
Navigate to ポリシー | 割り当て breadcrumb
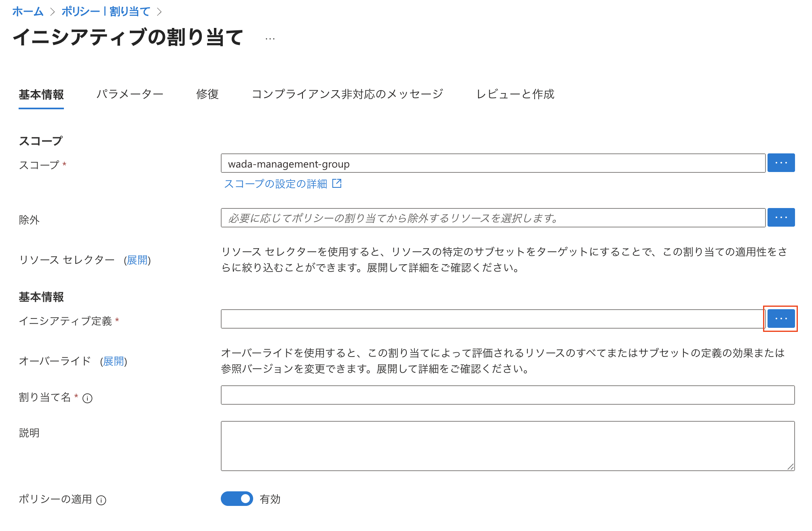(106, 11)
